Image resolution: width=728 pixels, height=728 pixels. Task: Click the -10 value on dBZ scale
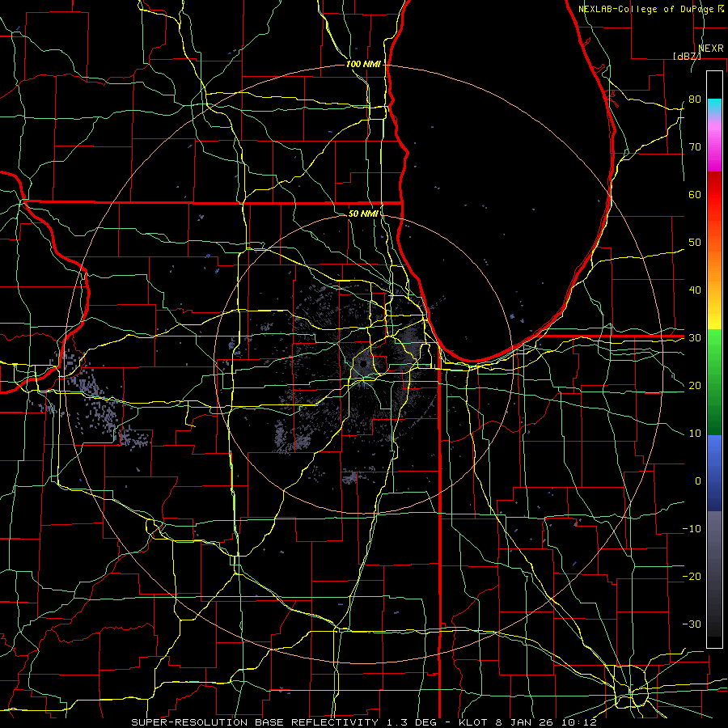[692, 528]
